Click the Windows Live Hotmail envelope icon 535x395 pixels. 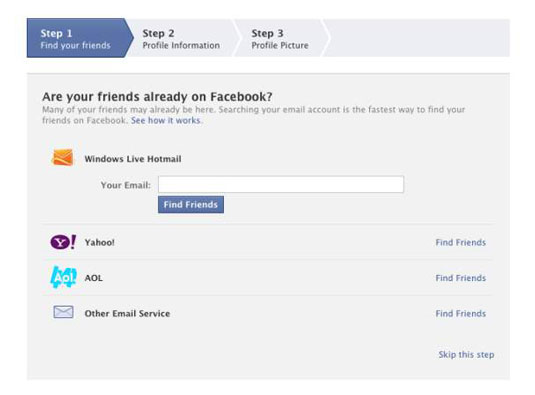[63, 158]
